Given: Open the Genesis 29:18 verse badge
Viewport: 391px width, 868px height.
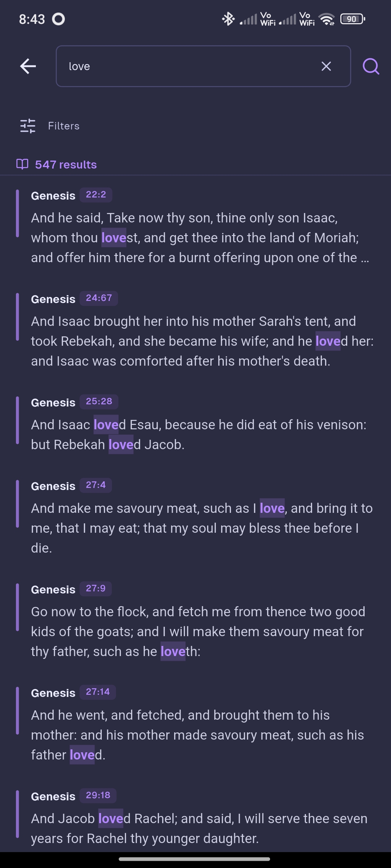Looking at the screenshot, I should pyautogui.click(x=97, y=796).
